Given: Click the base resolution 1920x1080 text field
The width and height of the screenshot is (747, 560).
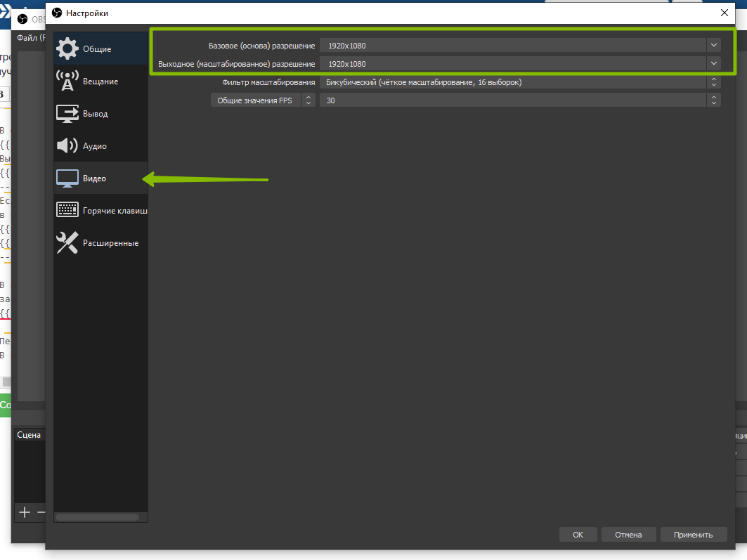Looking at the screenshot, I should pos(513,45).
